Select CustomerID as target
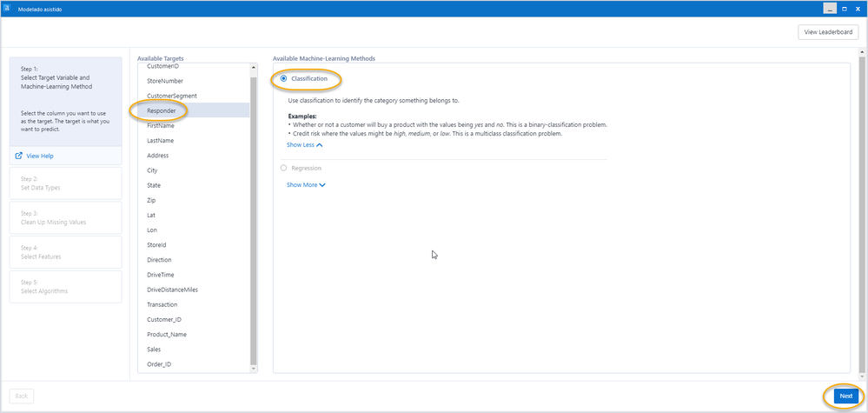The width and height of the screenshot is (868, 413). 194,66
